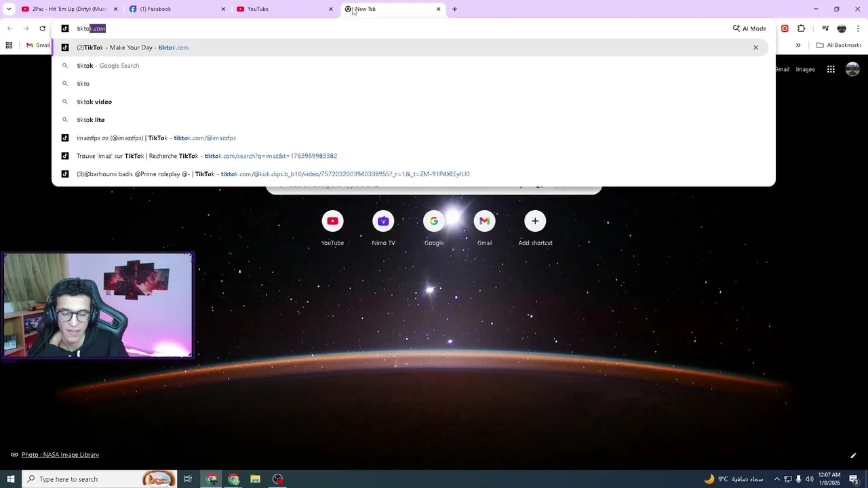Screen dimensions: 868x488
Task: Open the Google apps grid icon
Action: tap(831, 69)
